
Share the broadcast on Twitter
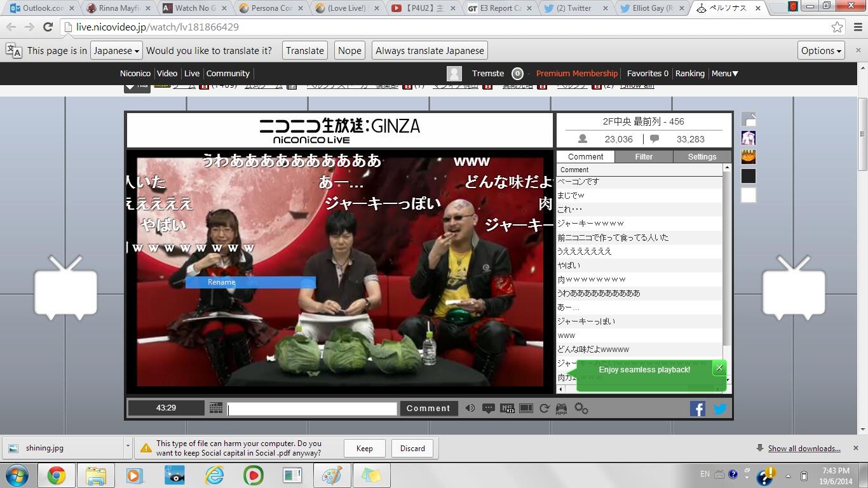[x=719, y=409]
